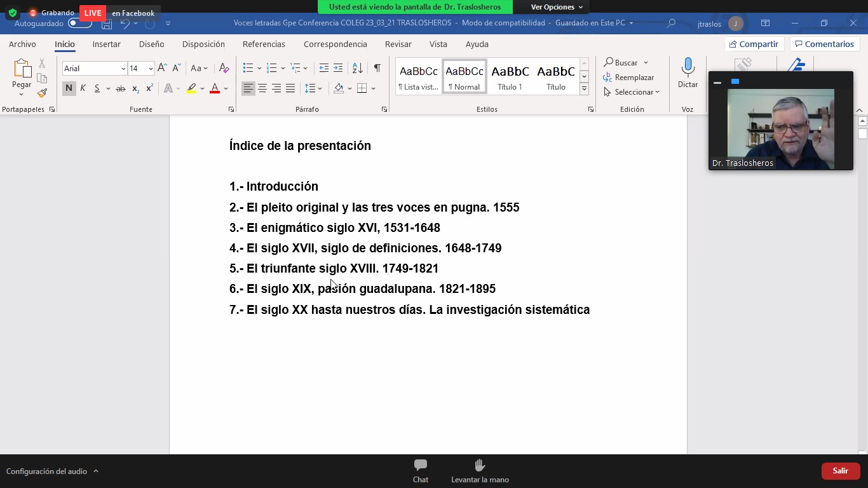Click the Dictar microphone icon

[688, 67]
